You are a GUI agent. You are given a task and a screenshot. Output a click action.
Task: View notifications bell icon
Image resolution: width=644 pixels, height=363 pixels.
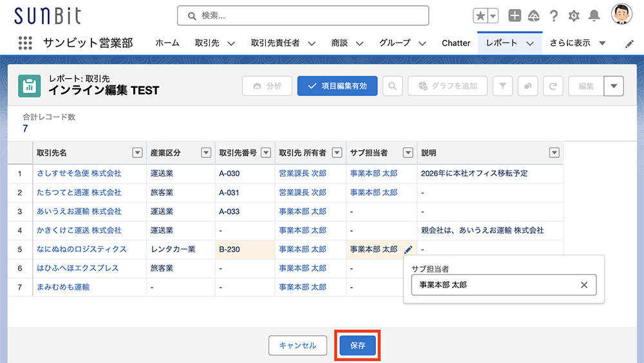click(594, 16)
